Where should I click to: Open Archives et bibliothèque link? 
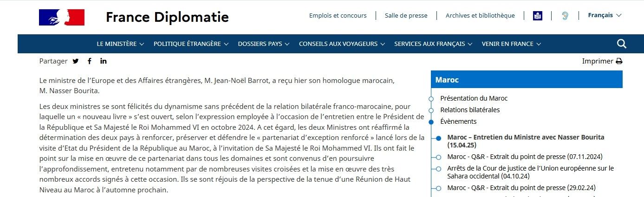click(x=480, y=15)
